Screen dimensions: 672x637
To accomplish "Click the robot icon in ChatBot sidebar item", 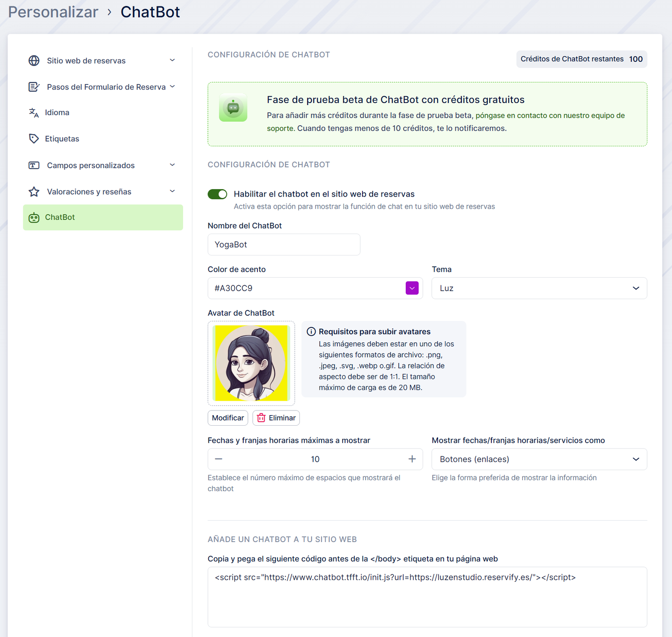I will (34, 218).
